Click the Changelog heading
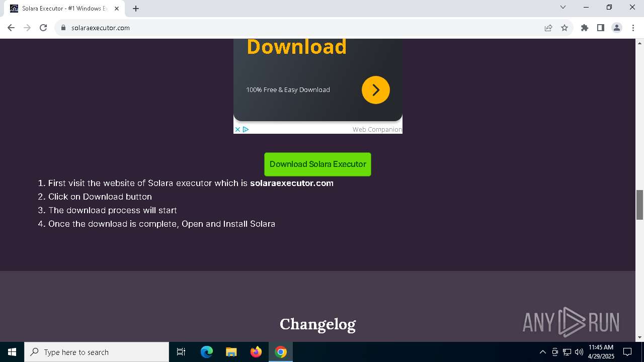Screen dimensions: 644x362 click(x=317, y=324)
